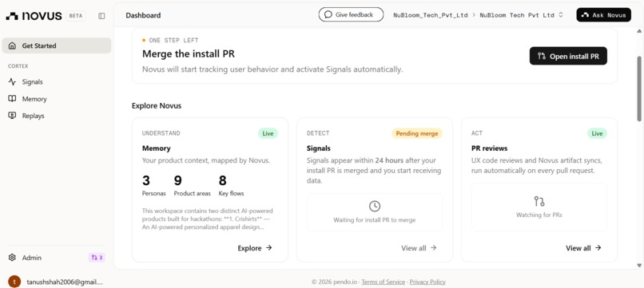Image resolution: width=644 pixels, height=288 pixels.
Task: Click Give feedback button
Action: coord(351,15)
